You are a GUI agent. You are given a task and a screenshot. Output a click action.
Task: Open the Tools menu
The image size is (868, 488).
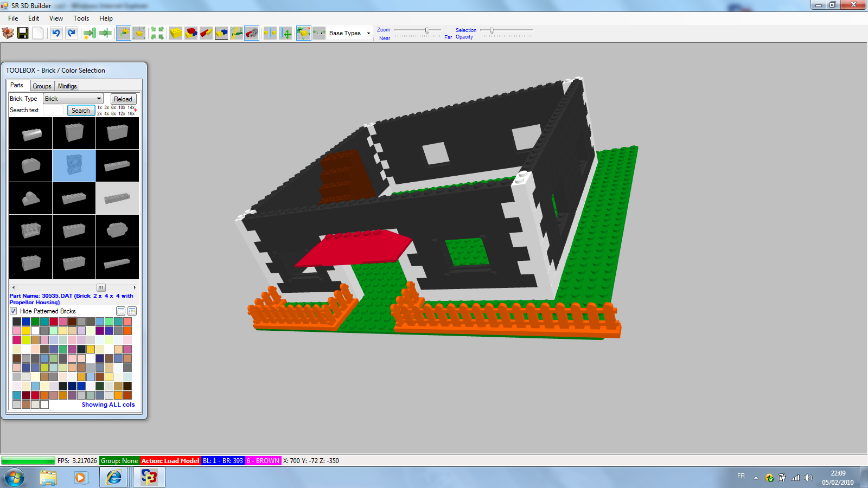(81, 18)
